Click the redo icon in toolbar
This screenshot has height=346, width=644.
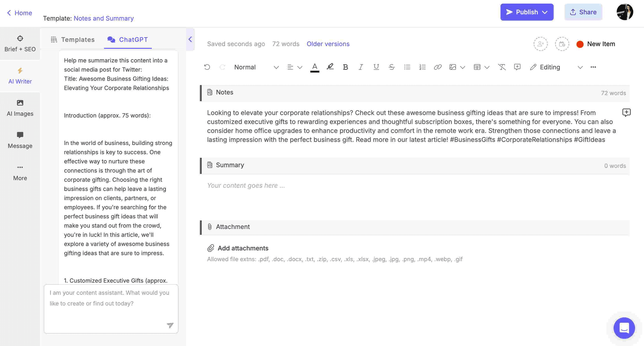coord(222,67)
